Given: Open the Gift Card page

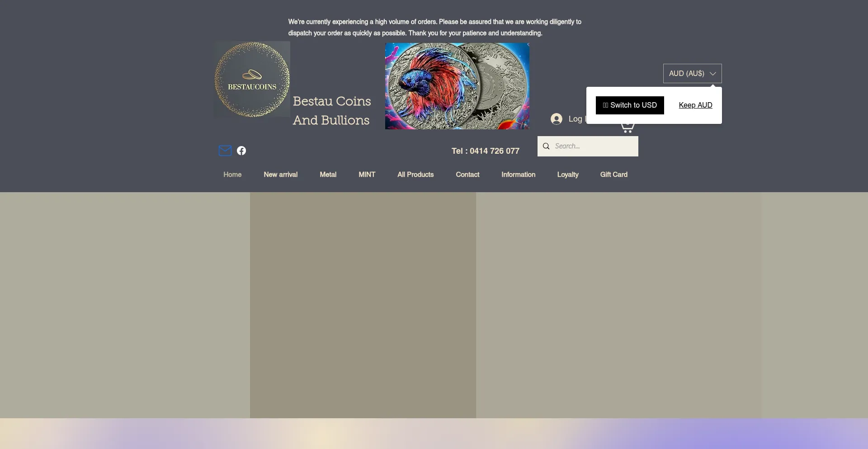Looking at the screenshot, I should click(613, 175).
